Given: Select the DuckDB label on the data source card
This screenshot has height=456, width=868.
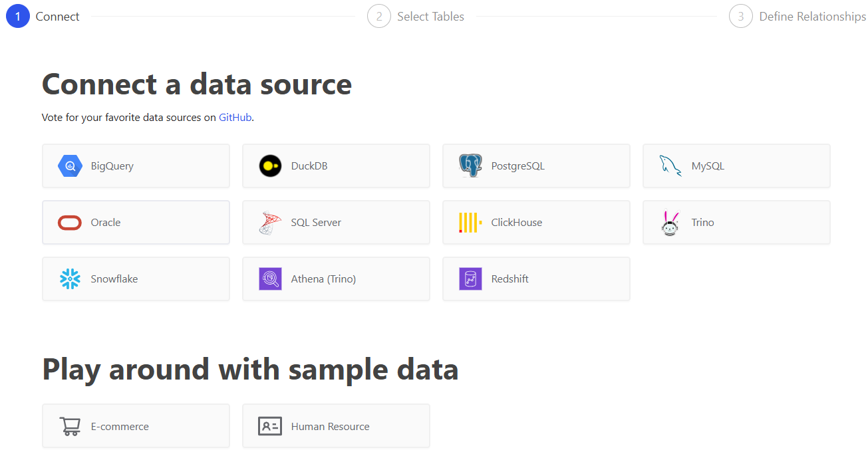Looking at the screenshot, I should pos(309,166).
